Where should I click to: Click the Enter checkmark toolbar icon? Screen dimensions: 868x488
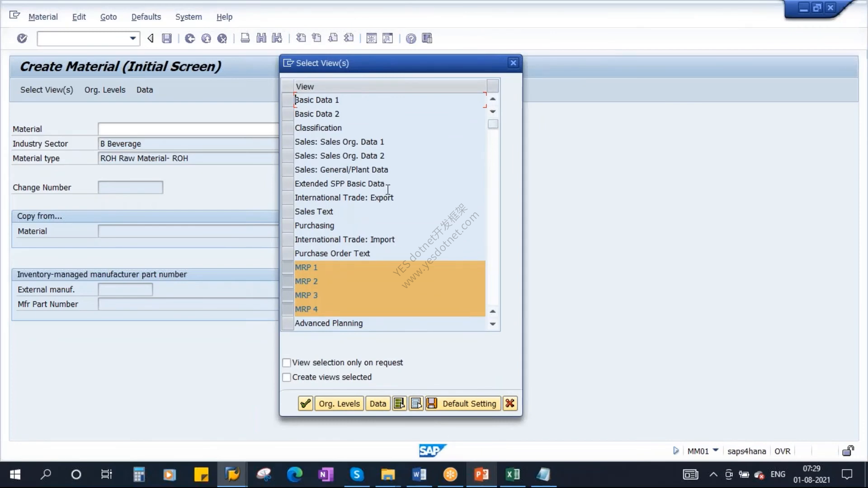coord(22,38)
